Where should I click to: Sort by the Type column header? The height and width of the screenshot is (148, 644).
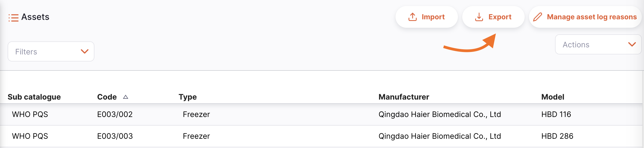click(x=187, y=97)
